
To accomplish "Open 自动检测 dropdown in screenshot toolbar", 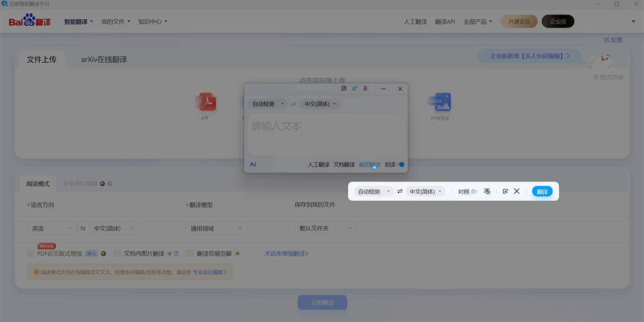I will click(374, 192).
